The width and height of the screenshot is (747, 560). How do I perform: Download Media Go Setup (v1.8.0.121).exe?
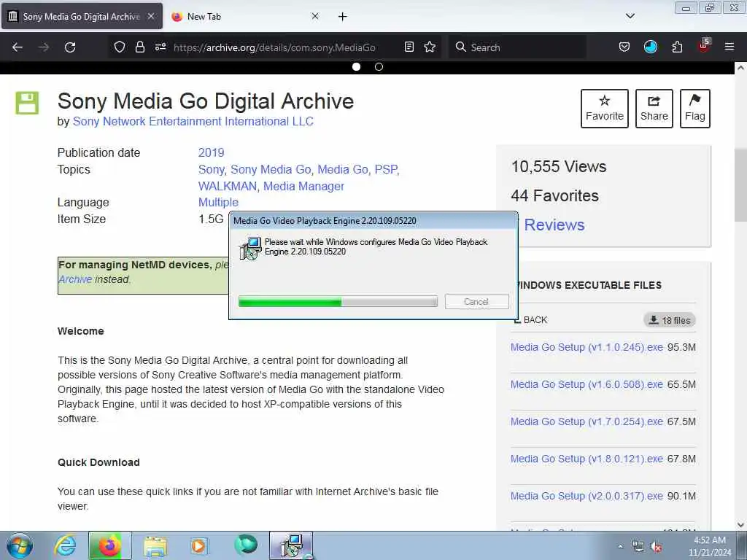[587, 459]
